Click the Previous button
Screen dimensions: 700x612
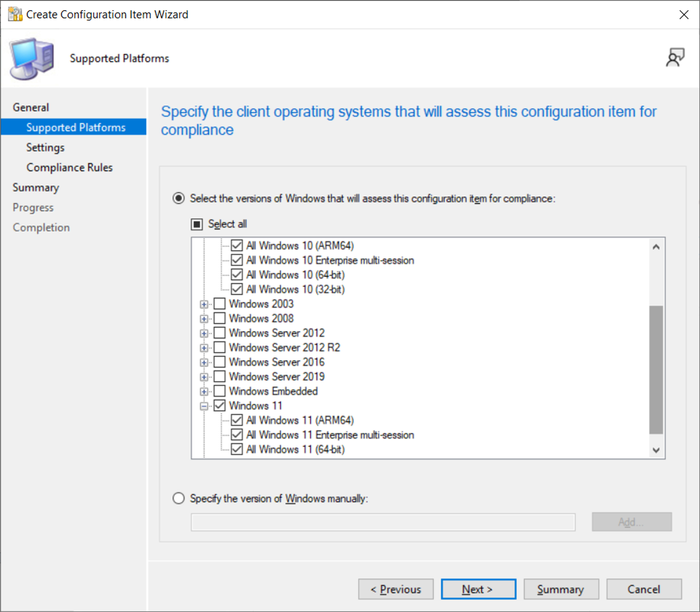(396, 589)
